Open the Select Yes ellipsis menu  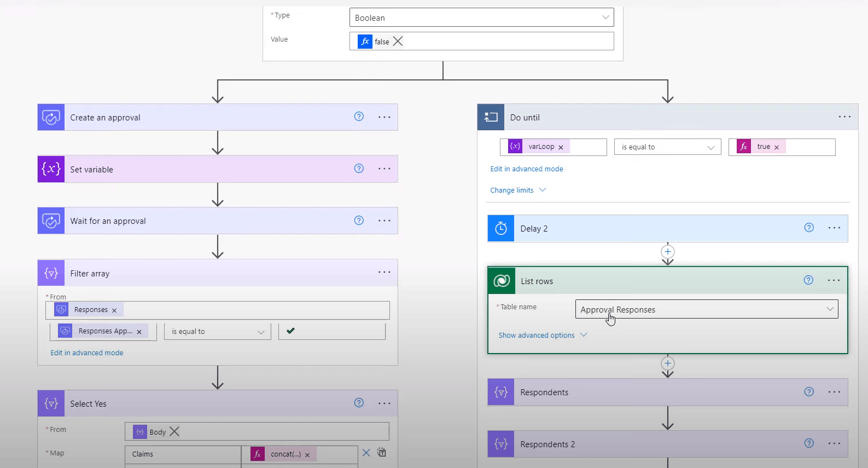click(385, 403)
